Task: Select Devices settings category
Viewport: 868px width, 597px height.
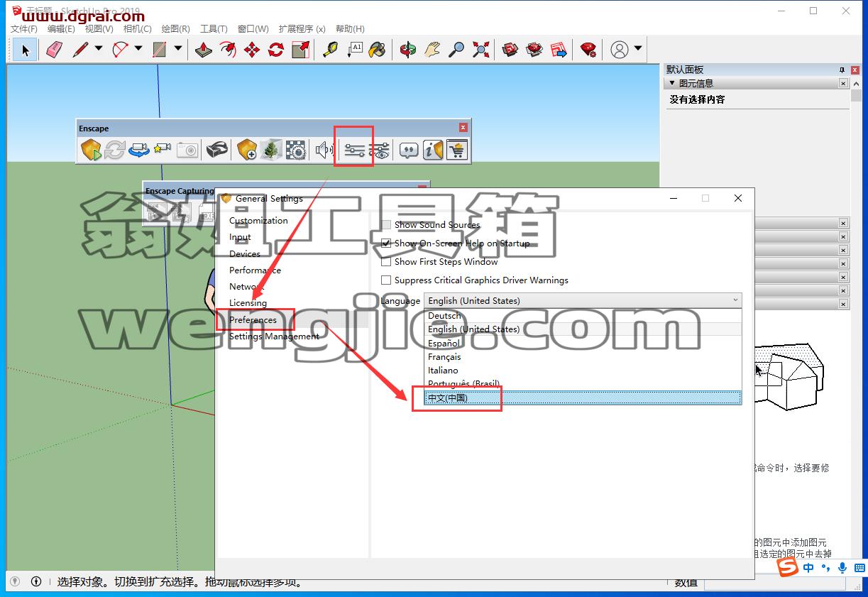Action: coord(245,253)
